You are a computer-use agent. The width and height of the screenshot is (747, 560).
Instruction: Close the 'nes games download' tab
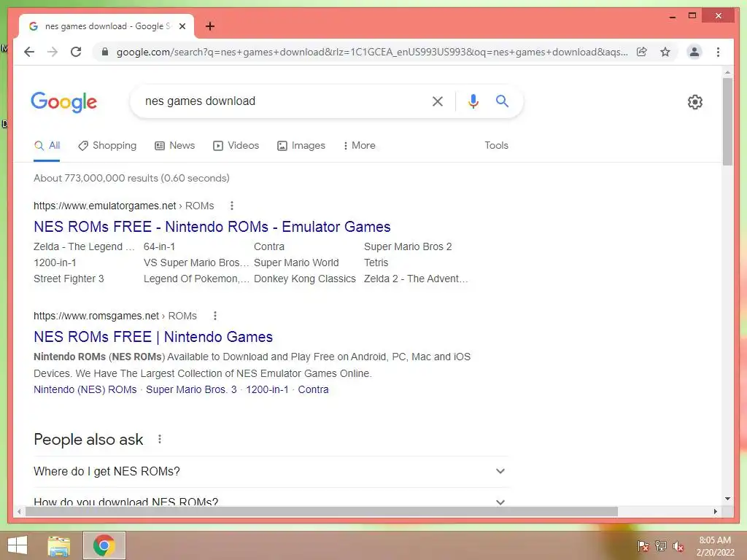coord(182,26)
